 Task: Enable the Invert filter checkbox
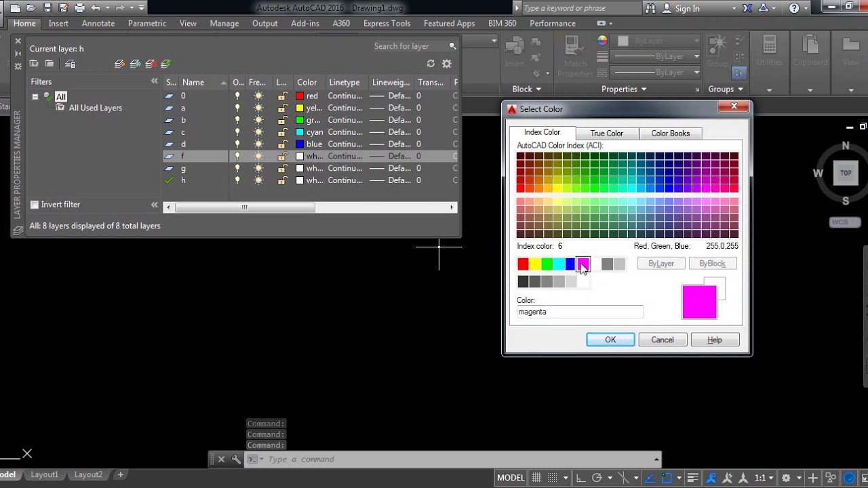pos(35,205)
